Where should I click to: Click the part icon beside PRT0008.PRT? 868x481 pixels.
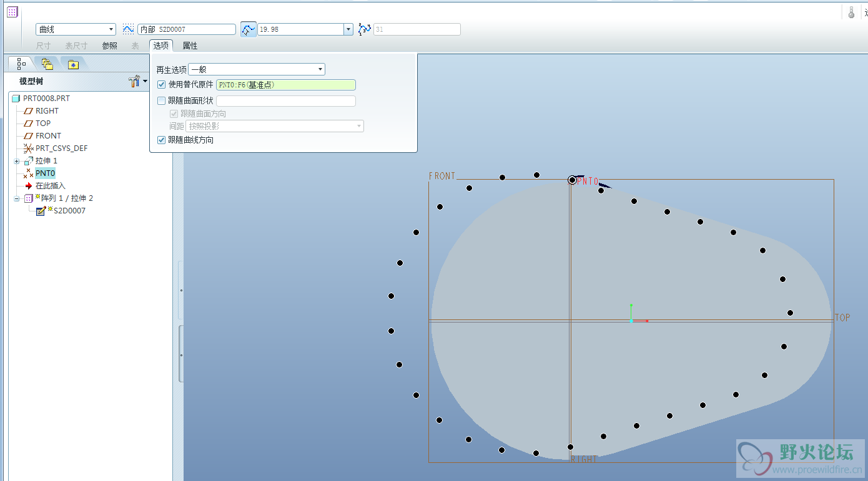16,99
